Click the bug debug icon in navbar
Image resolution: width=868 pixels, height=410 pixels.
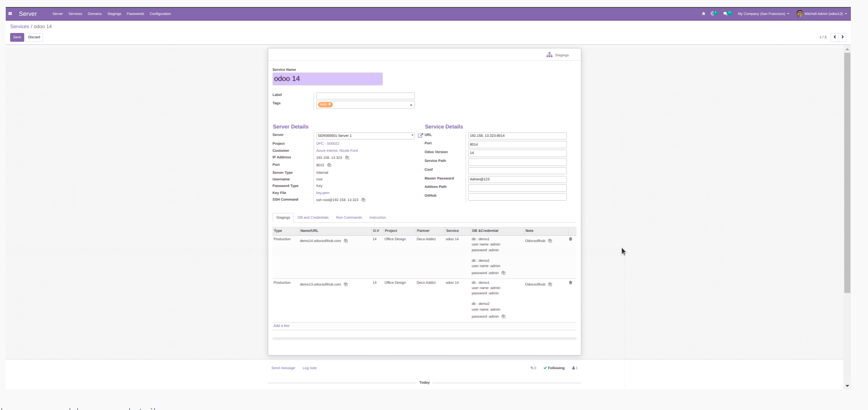coord(703,14)
